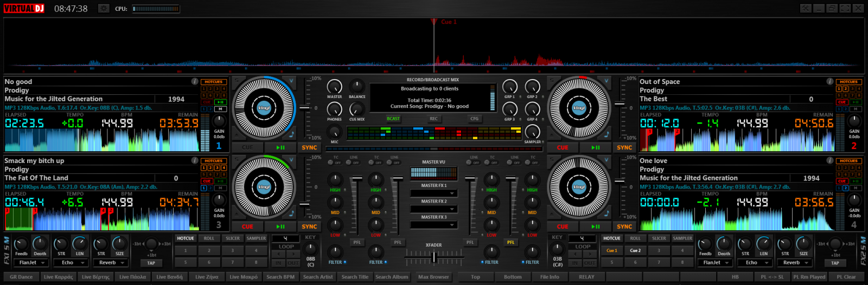Open the right Reverb effect dropdown

tap(795, 263)
